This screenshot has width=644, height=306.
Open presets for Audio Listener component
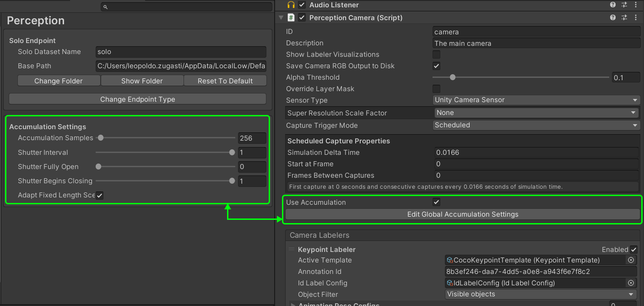click(624, 5)
